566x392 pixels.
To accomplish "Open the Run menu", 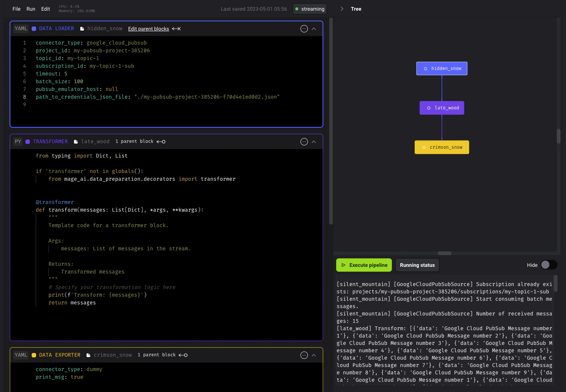I will (31, 9).
